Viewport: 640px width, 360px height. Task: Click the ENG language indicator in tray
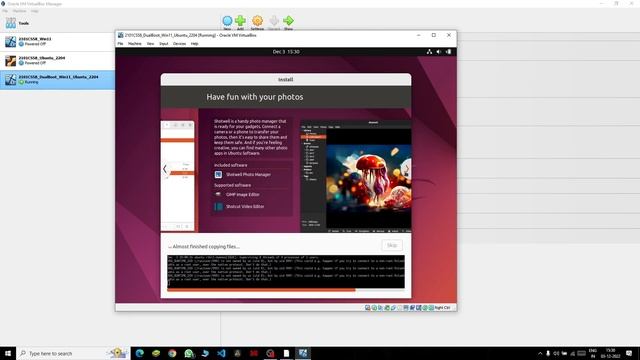(593, 353)
